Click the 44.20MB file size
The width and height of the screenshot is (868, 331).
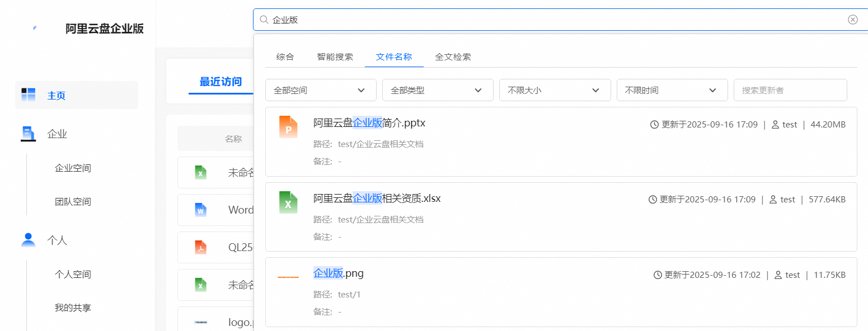[828, 125]
